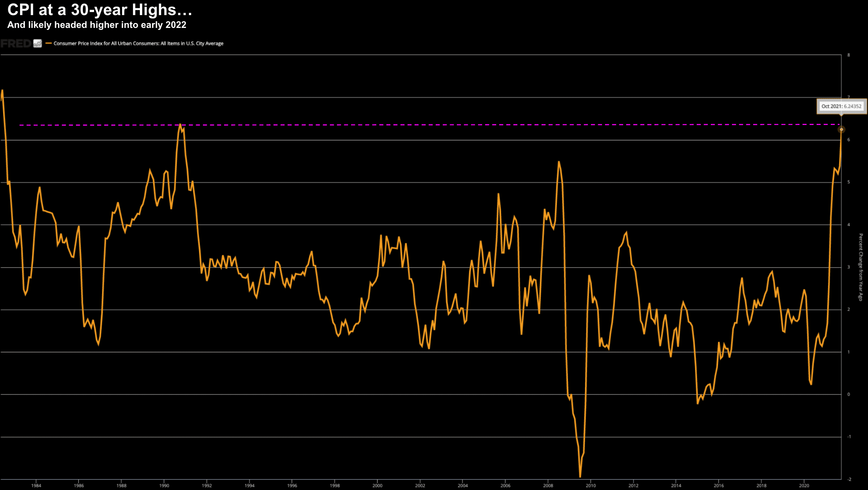
Task: Click the 2020 x-axis year label
Action: coord(804,485)
